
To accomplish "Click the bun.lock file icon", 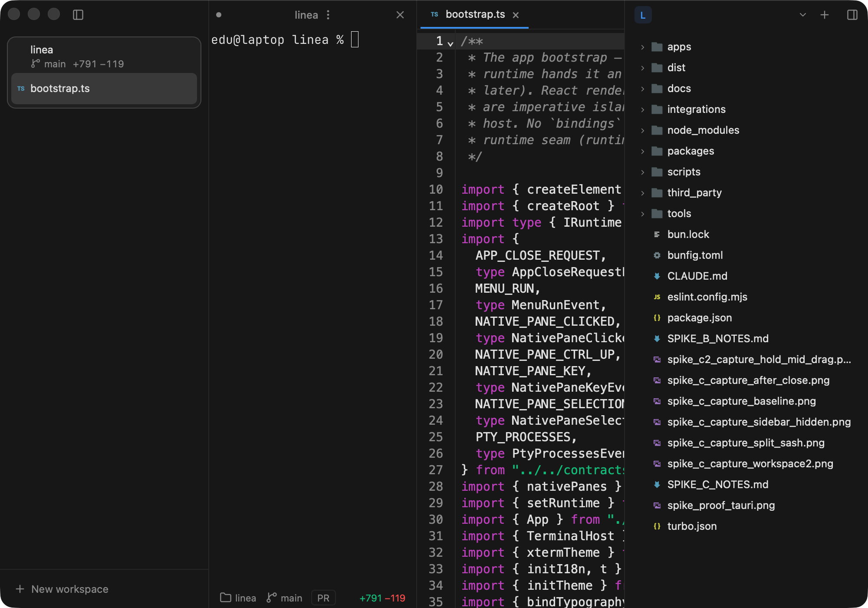I will tap(657, 235).
